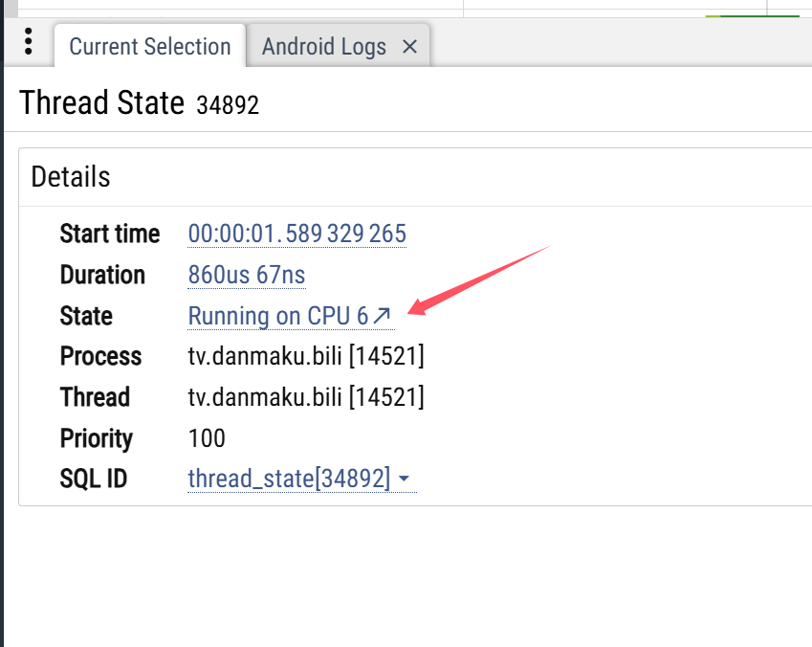
Task: Select the Thread value tv.danmaku.bili [14521]
Action: tap(306, 397)
